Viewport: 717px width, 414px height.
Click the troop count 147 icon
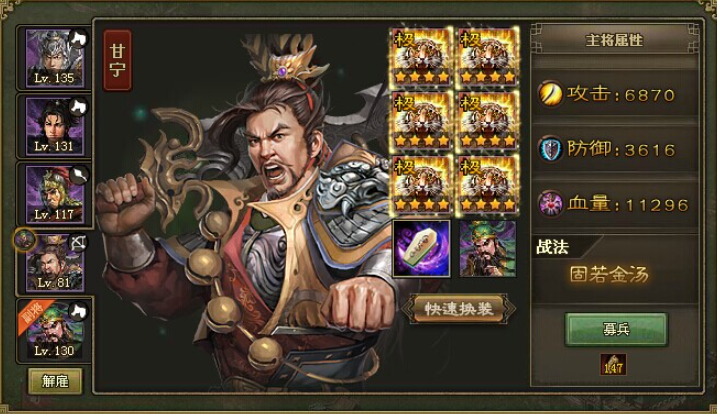pos(614,365)
